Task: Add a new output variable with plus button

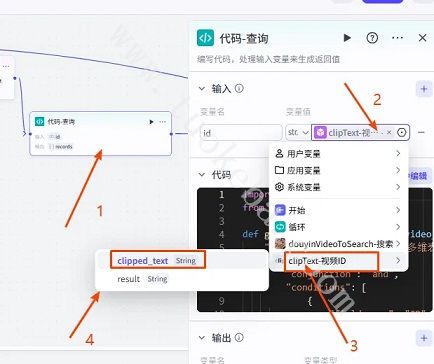Action: [424, 338]
